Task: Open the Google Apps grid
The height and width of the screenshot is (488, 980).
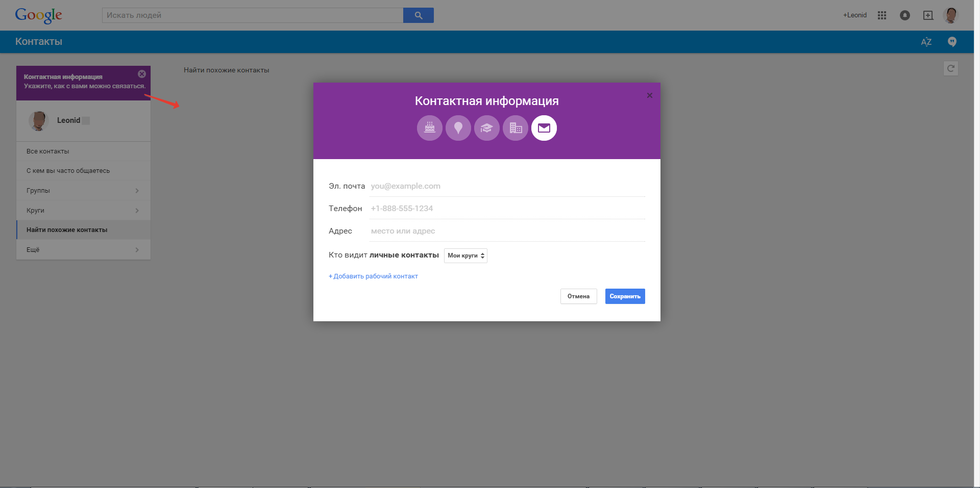Action: coord(881,15)
